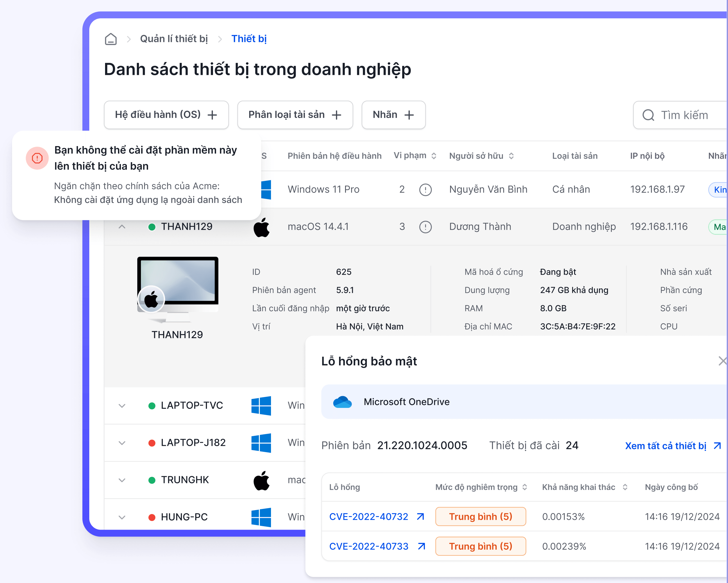The width and height of the screenshot is (728, 583).
Task: Expand the LAPTOP-TVC device row
Action: pyautogui.click(x=122, y=406)
